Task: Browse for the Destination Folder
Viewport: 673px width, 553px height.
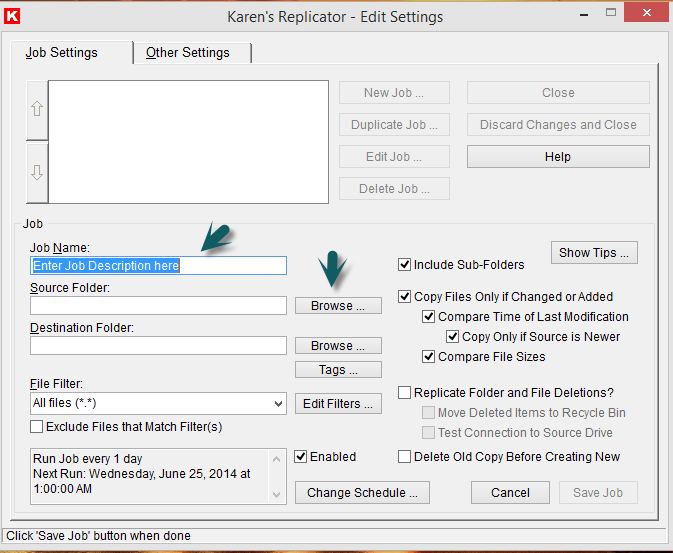Action: [338, 346]
